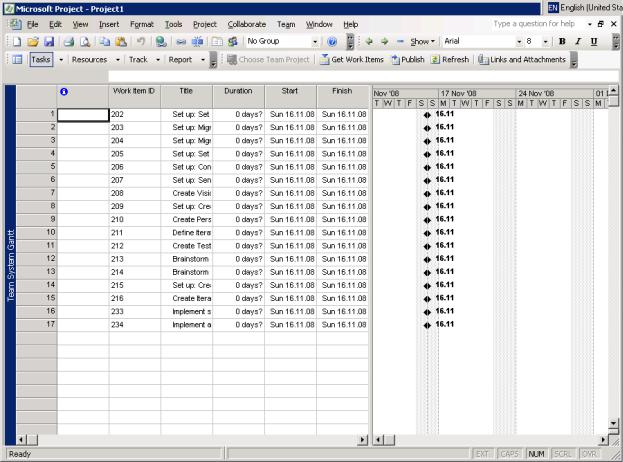
Task: Select the Duration column header
Action: pyautogui.click(x=238, y=96)
